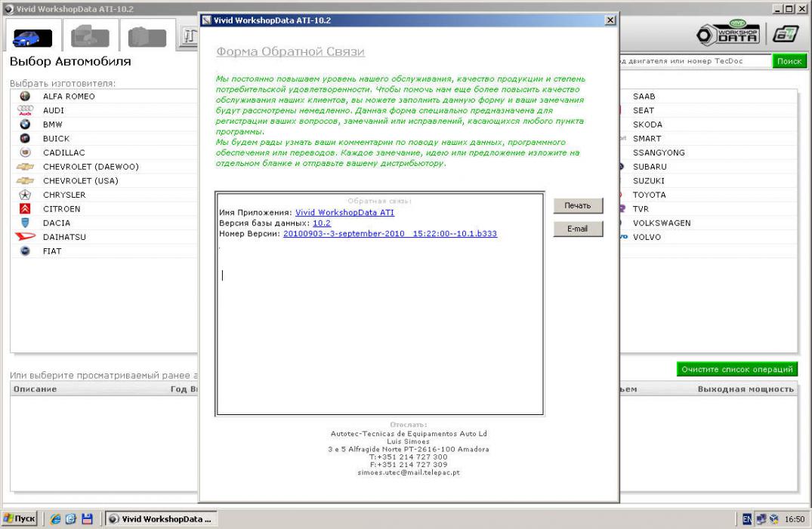Choose the Cadillac crest icon
The image size is (812, 529).
click(25, 152)
